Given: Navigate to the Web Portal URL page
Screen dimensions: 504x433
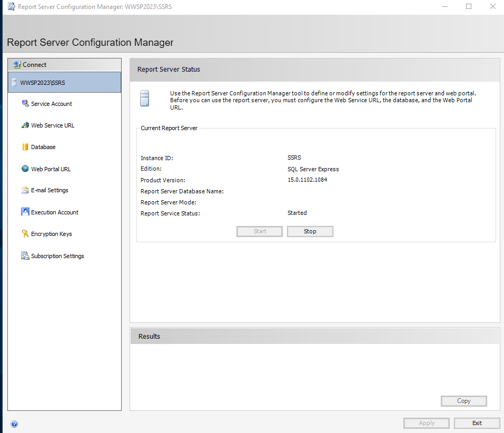Looking at the screenshot, I should pos(51,169).
